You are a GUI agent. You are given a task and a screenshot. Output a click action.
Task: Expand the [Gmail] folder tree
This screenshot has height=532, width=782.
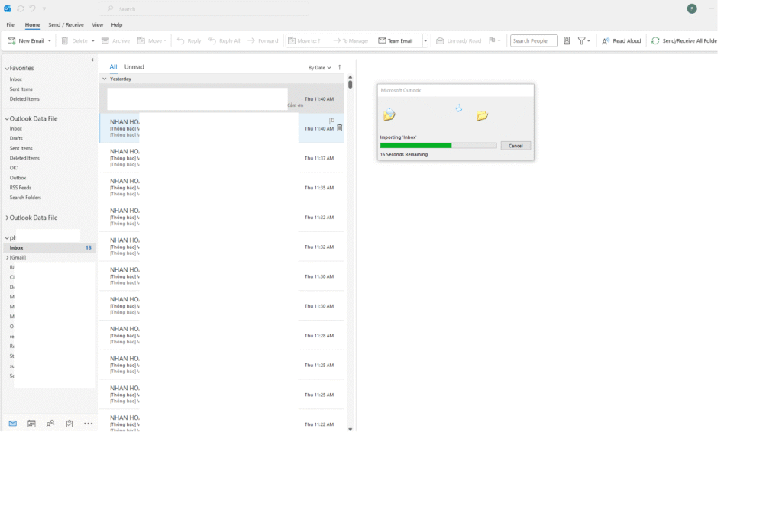click(x=7, y=258)
